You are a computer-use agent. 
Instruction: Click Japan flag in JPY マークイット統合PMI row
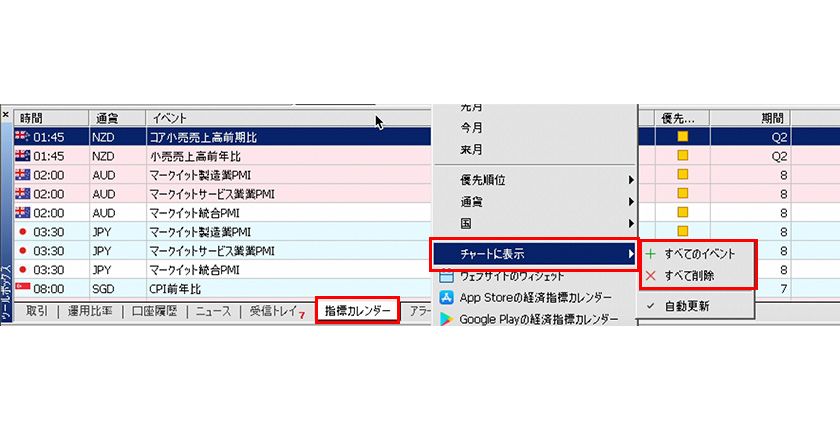click(x=22, y=269)
